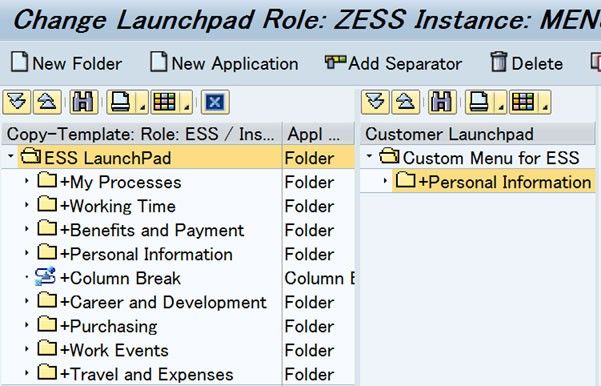Screen dimensions: 601x386
Task: Click the Appl ... column header
Action: [319, 134]
